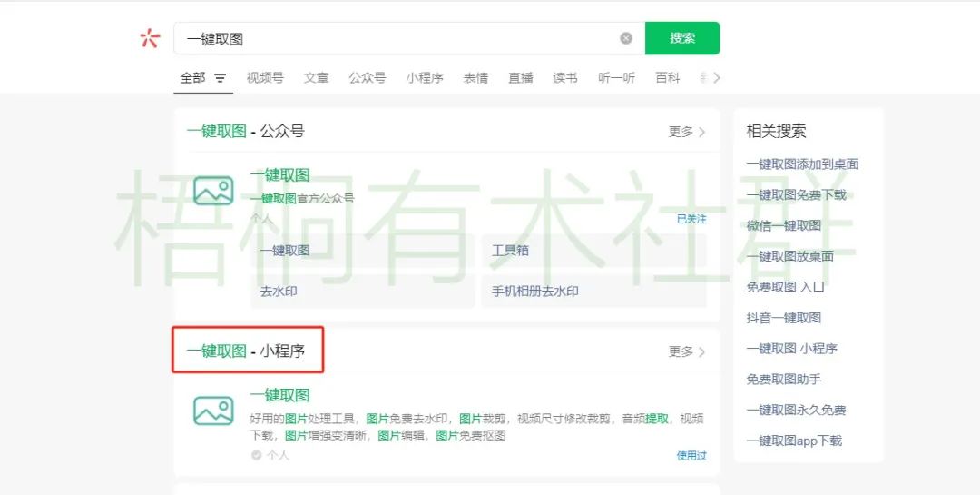The width and height of the screenshot is (980, 495).
Task: Search related 抖音一键取图
Action: tap(784, 318)
